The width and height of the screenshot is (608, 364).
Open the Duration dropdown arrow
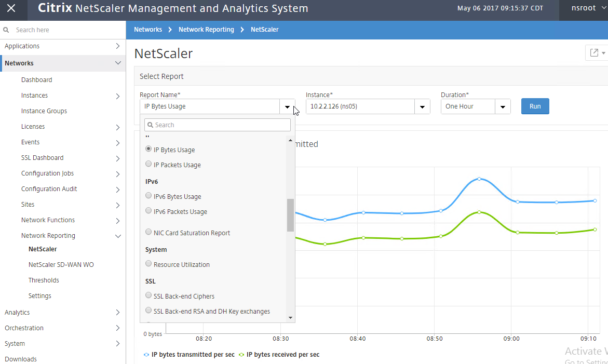point(503,106)
